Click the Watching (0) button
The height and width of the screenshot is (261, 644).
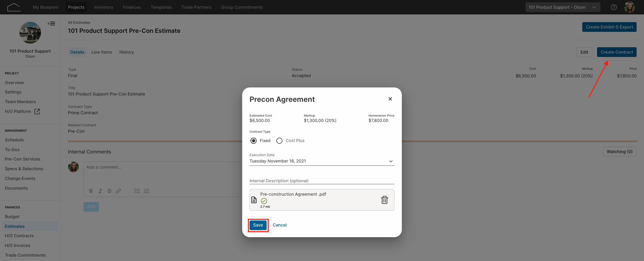(x=620, y=152)
